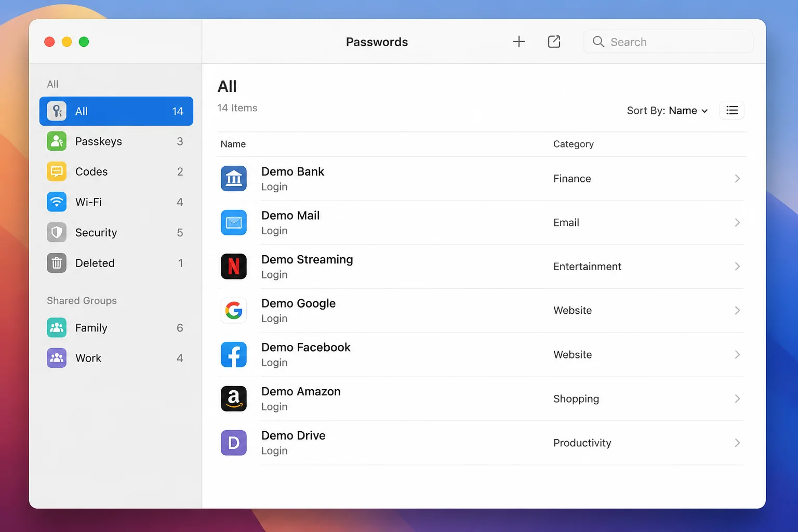Click the share/export icon in toolbar

554,42
